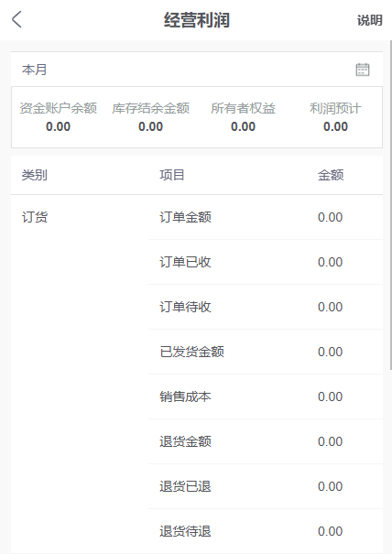This screenshot has height=554, width=392.
Task: Click the 金额 column header
Action: [331, 175]
